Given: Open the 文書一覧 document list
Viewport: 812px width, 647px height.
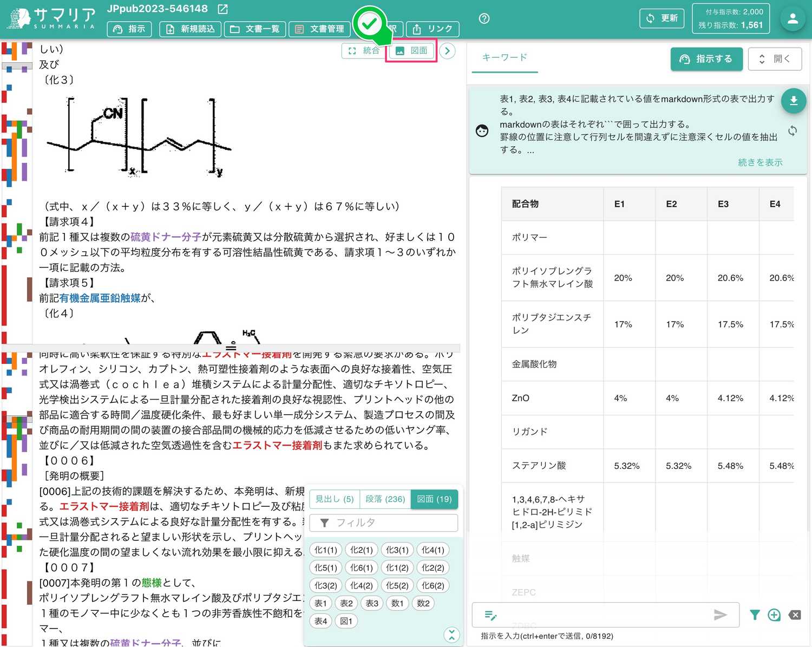Looking at the screenshot, I should point(254,29).
